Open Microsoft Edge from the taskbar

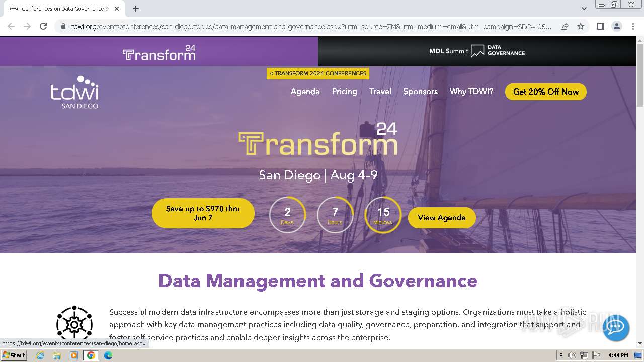point(108,355)
